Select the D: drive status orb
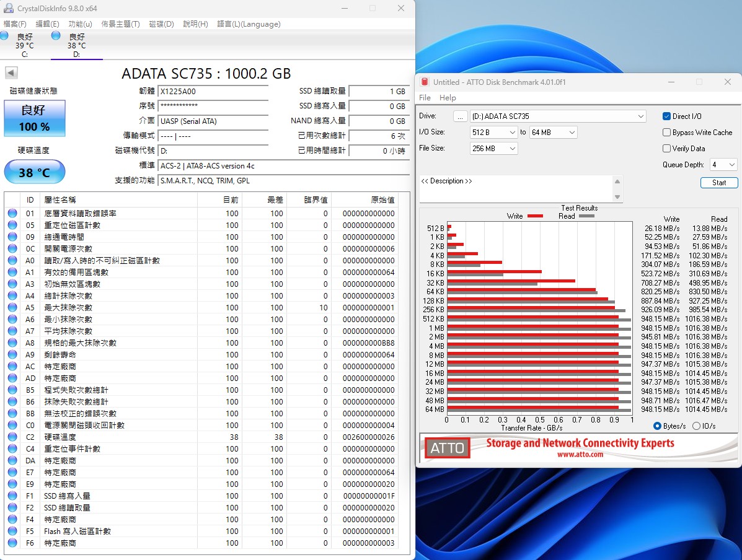Viewport: 742px width, 560px height. pos(56,35)
